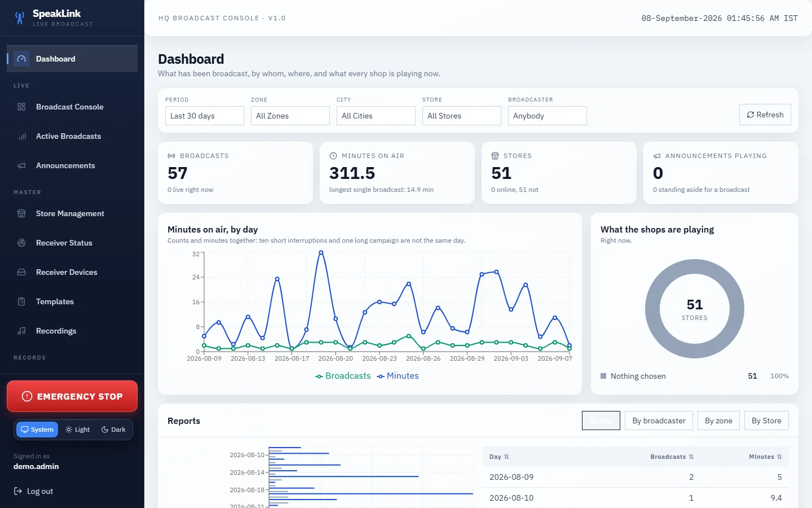Click the 0 online, 51 not text
The height and width of the screenshot is (508, 812).
tap(515, 190)
